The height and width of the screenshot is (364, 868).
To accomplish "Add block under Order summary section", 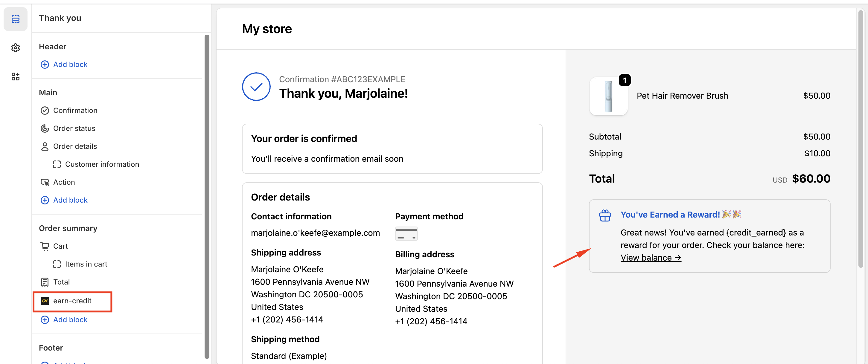I will (70, 319).
